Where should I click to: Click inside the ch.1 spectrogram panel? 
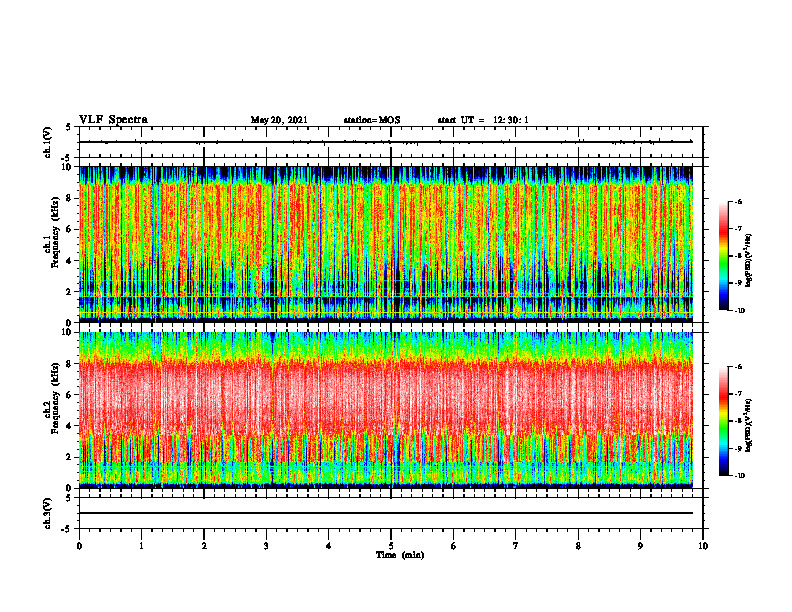click(x=386, y=244)
